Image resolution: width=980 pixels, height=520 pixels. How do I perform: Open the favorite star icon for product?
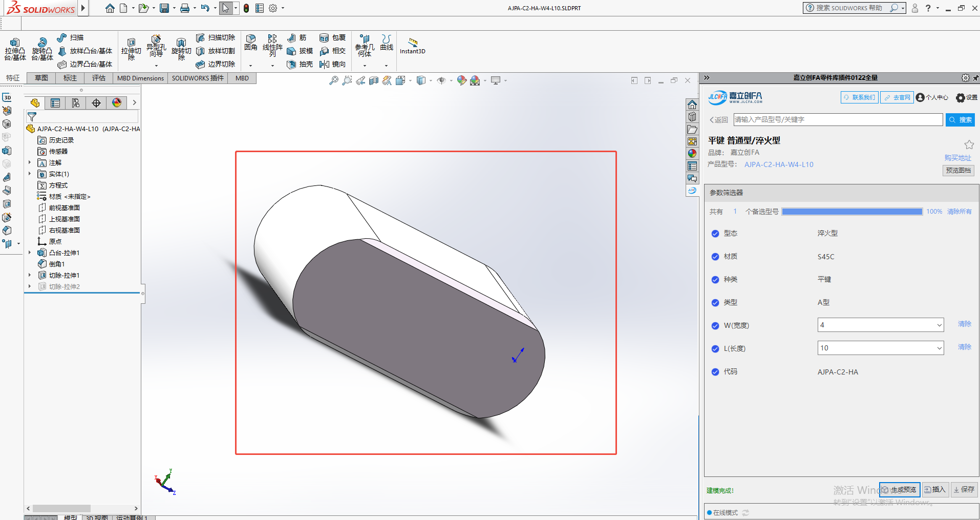[969, 144]
